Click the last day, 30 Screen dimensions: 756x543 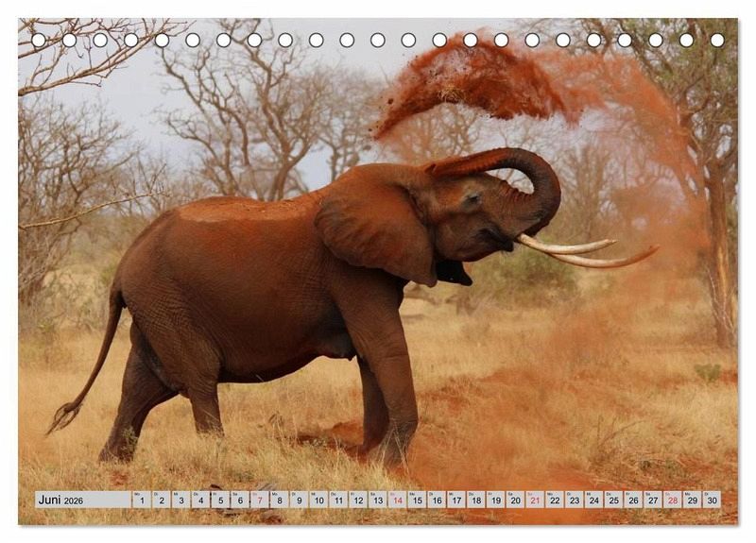pos(712,500)
